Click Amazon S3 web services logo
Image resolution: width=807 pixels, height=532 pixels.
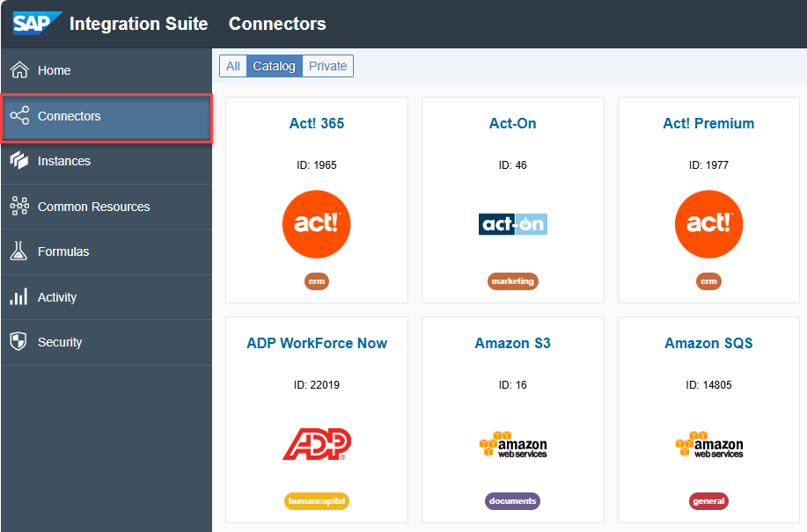point(512,444)
